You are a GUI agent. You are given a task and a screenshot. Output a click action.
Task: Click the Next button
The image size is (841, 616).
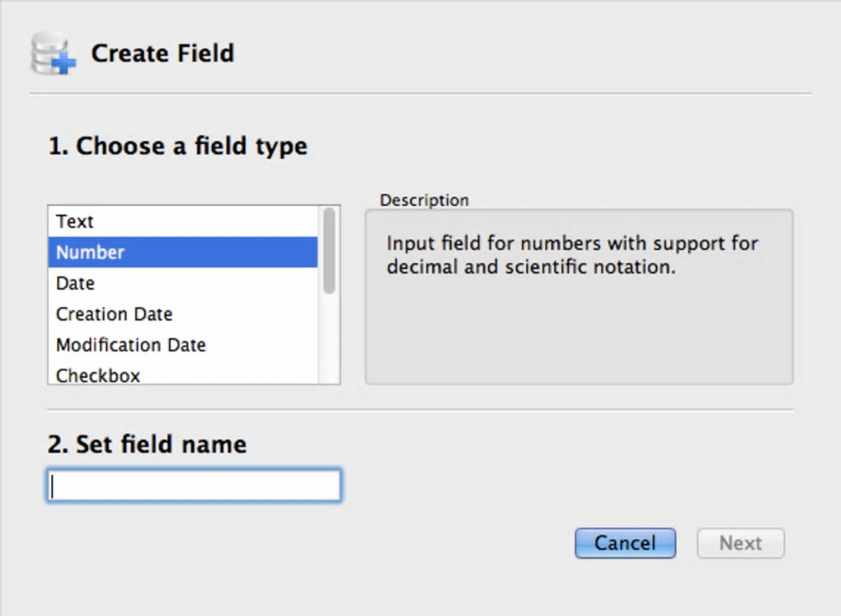[740, 543]
